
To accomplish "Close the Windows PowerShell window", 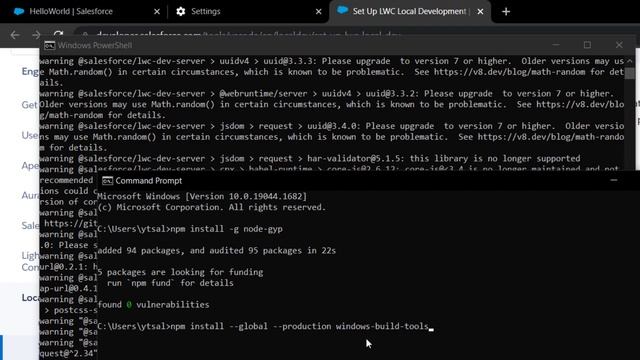I will tap(619, 45).
